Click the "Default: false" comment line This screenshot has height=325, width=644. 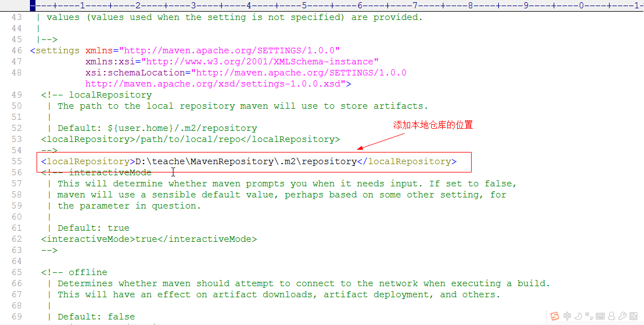tap(96, 317)
